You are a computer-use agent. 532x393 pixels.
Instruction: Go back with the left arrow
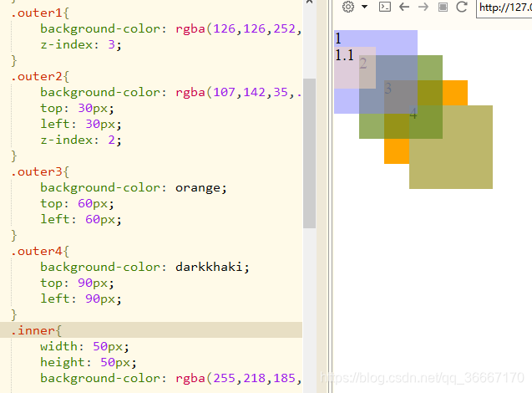[404, 7]
